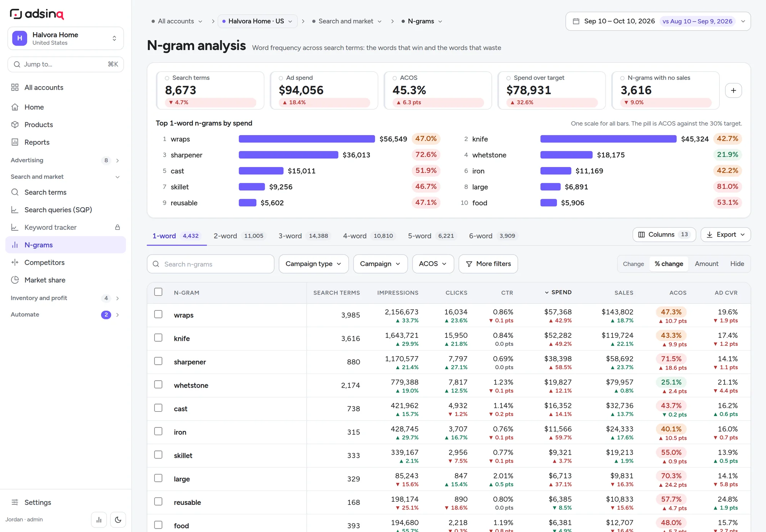Image resolution: width=766 pixels, height=532 pixels.
Task: Select the sharpener row checkbox
Action: 158,361
